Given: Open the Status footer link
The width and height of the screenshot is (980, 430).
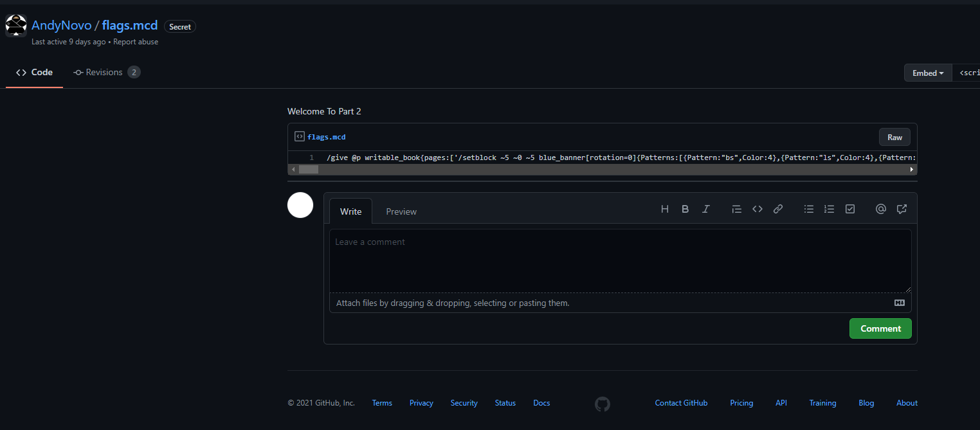Looking at the screenshot, I should pyautogui.click(x=505, y=403).
